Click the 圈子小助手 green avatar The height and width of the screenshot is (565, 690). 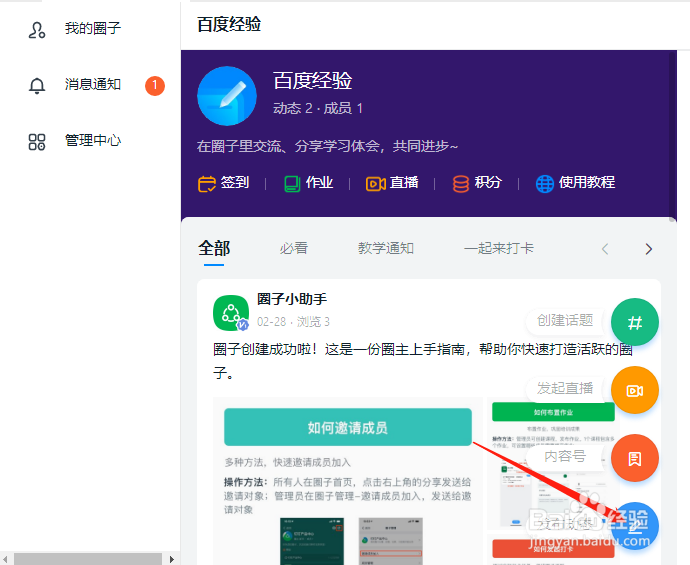click(x=231, y=313)
